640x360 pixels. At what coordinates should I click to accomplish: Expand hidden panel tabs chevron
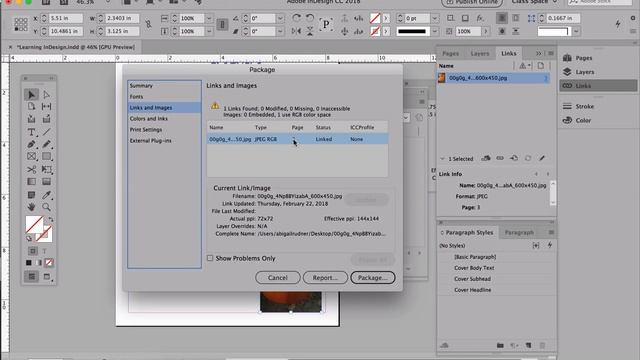pyautogui.click(x=538, y=53)
